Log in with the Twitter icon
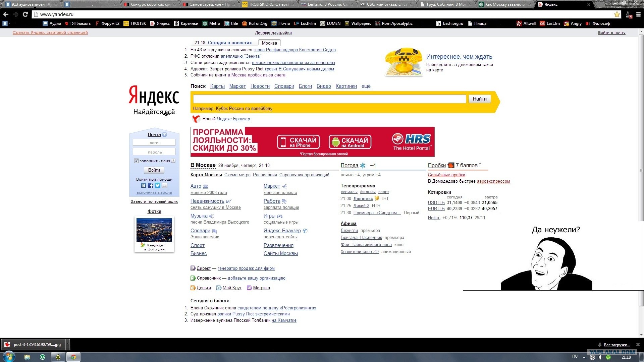644x362 pixels. 158,185
